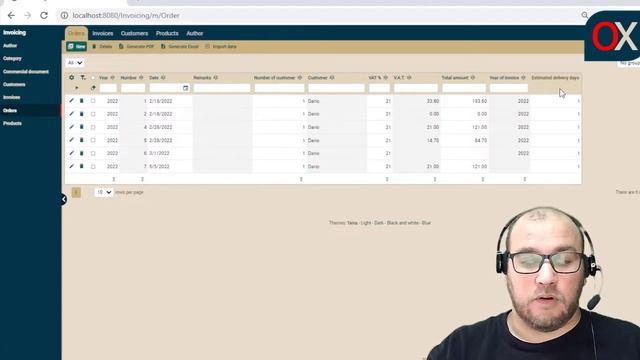Click the New button

[x=76, y=47]
